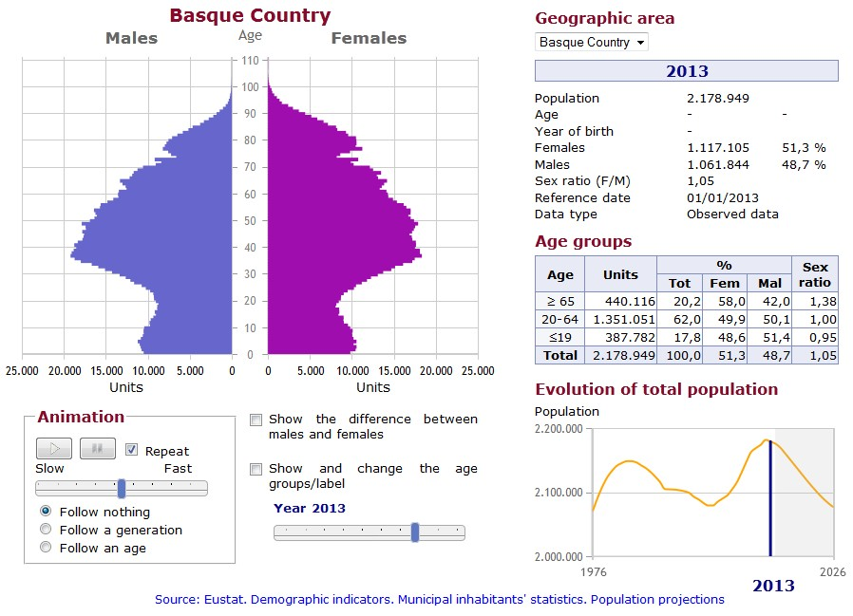Uncheck the Repeat option
853x616 pixels.
point(131,451)
